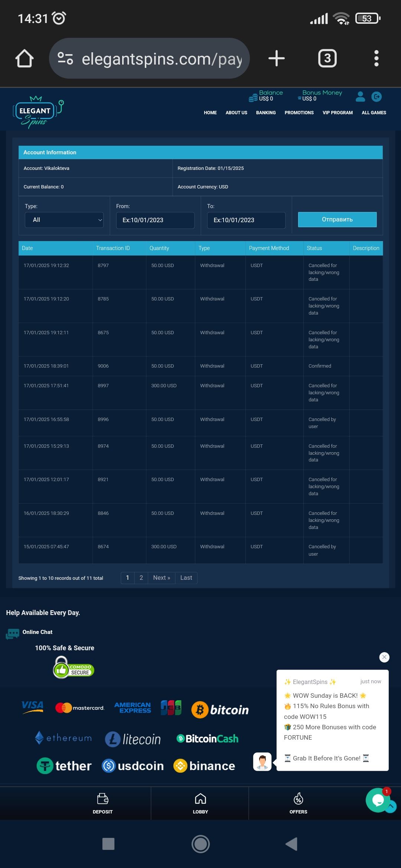Viewport: 401px width, 868px height.
Task: Open the Promotions menu item
Action: click(x=299, y=113)
